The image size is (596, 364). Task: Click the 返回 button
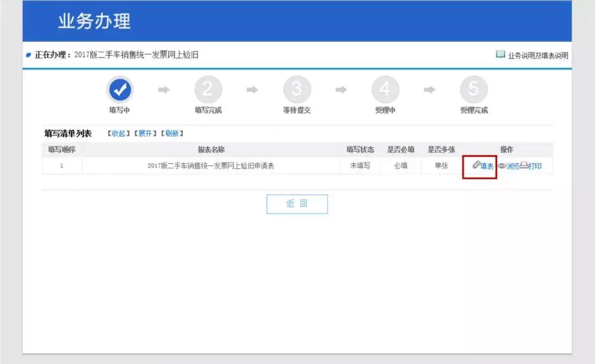pos(297,204)
